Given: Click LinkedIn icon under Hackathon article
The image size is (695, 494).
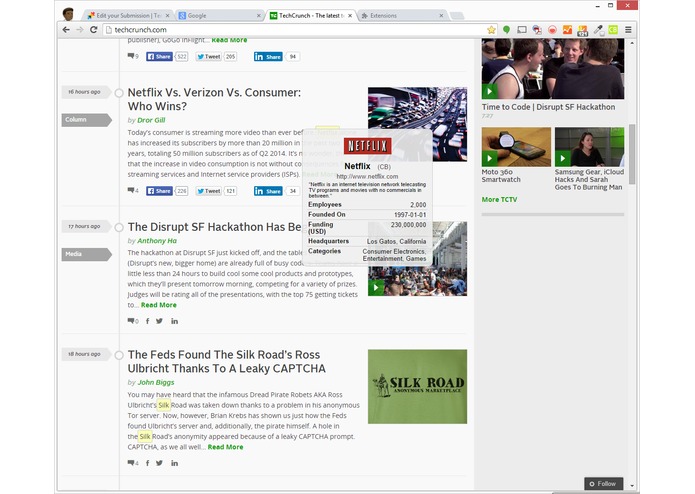Looking at the screenshot, I should (x=175, y=321).
